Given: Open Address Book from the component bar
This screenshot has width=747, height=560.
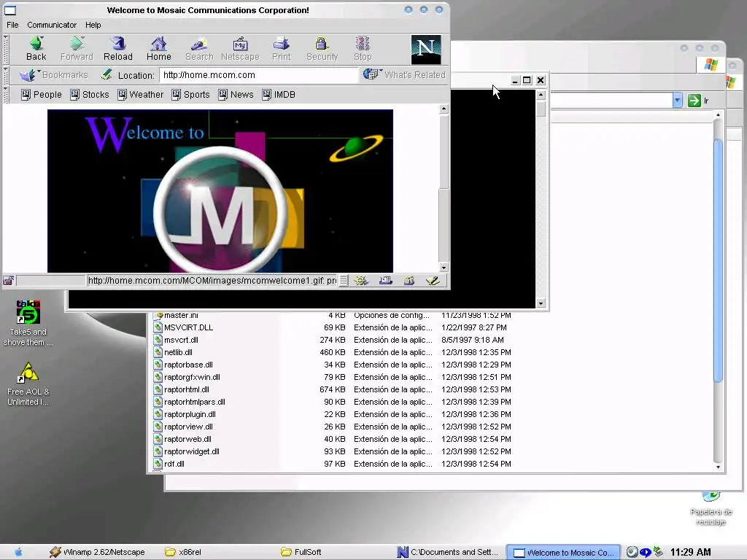Looking at the screenshot, I should coord(409,281).
